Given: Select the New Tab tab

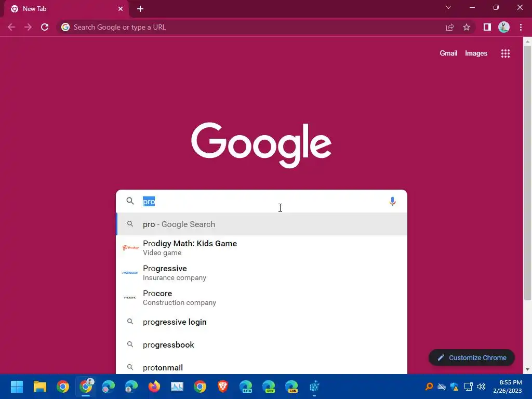Looking at the screenshot, I should pyautogui.click(x=66, y=9).
